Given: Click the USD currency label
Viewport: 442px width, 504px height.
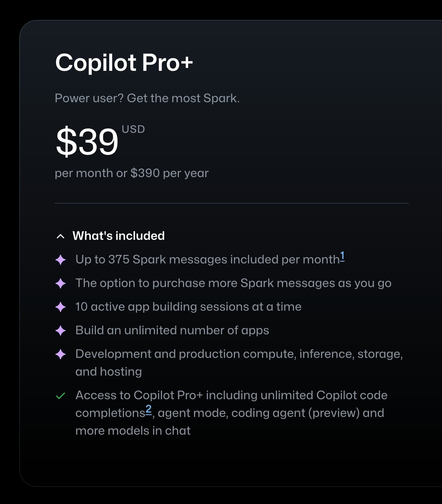Looking at the screenshot, I should pyautogui.click(x=133, y=130).
